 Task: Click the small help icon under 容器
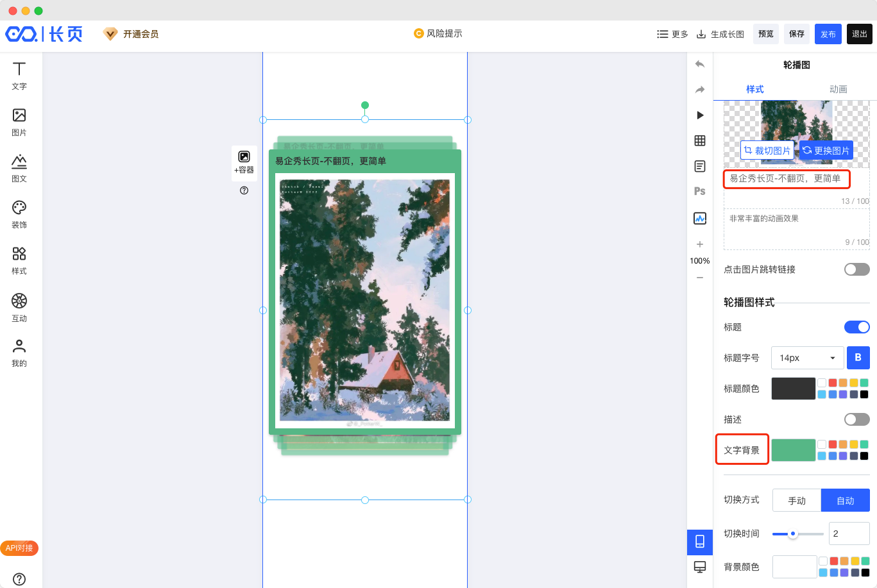pos(244,190)
